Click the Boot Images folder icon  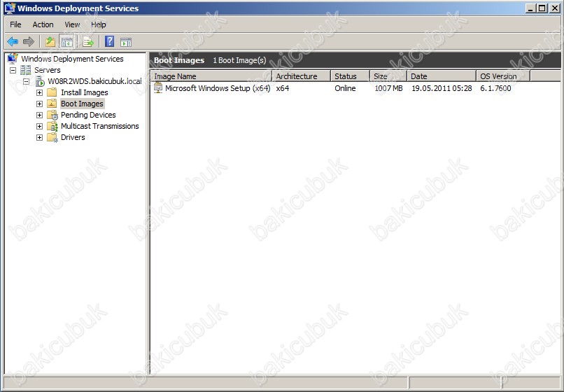(52, 104)
